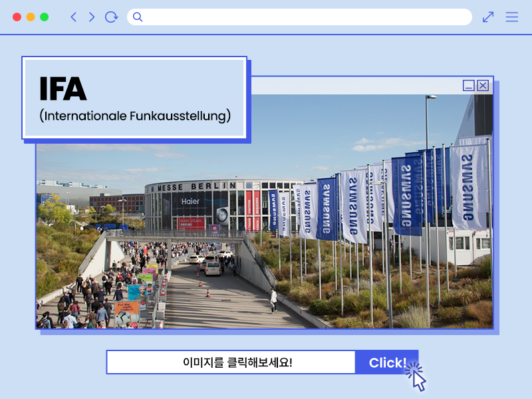Click the red window dot
Viewport: 532px width, 399px height.
(17, 17)
